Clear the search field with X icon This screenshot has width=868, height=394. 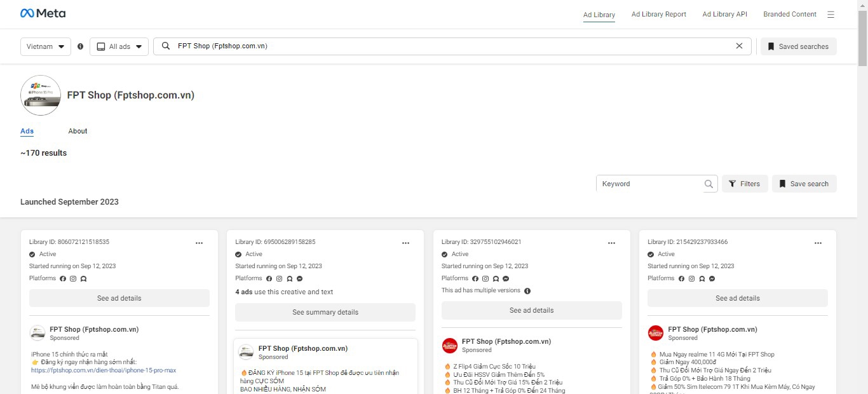[739, 46]
